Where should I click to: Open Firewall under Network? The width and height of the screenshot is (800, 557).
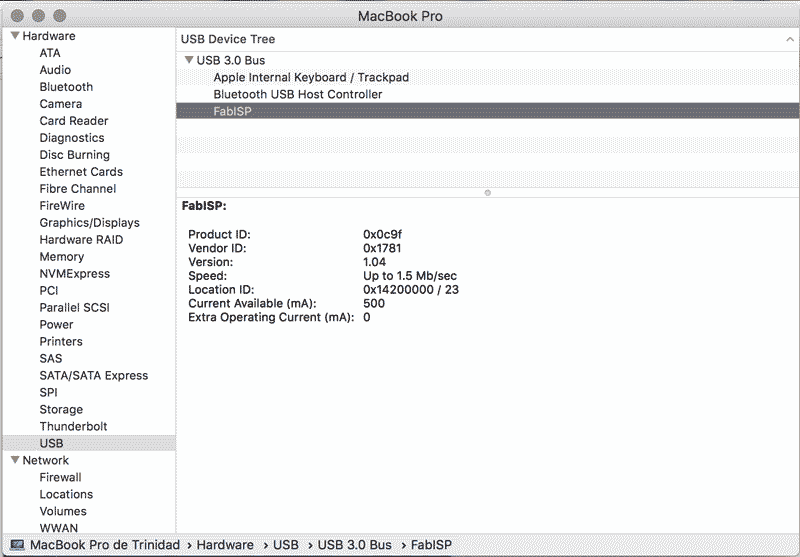tap(60, 477)
